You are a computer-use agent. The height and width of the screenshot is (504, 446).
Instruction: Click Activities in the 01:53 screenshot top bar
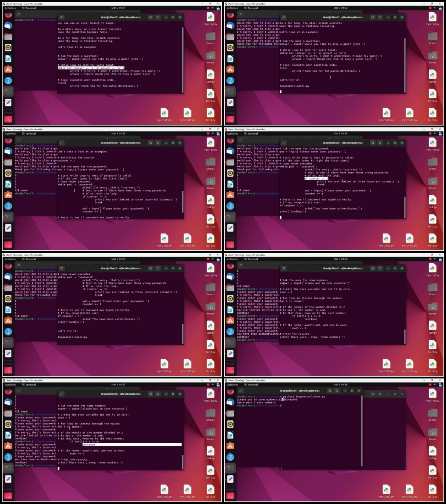pyautogui.click(x=10, y=134)
